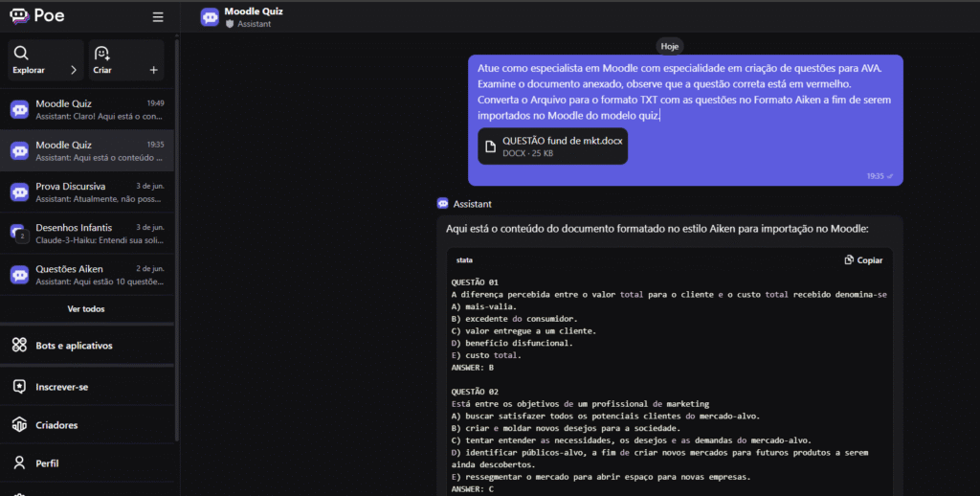Click Assistant name above response
The width and height of the screenshot is (980, 496).
[x=473, y=204]
